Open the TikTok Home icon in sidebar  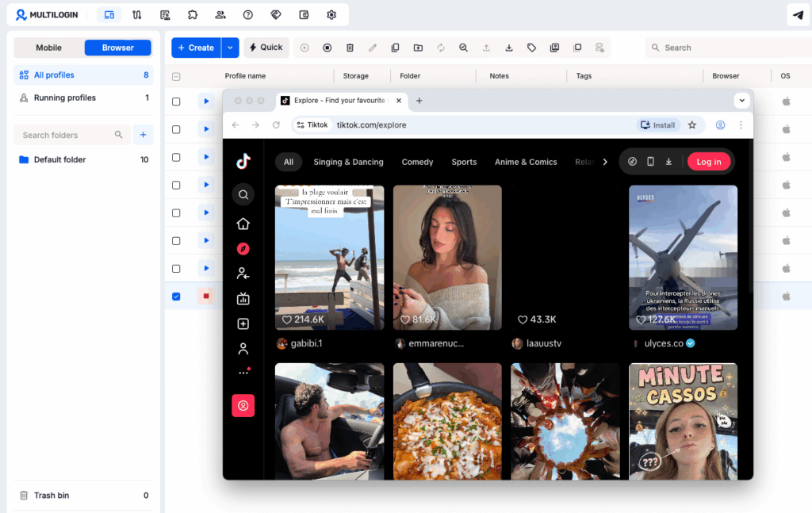click(243, 224)
